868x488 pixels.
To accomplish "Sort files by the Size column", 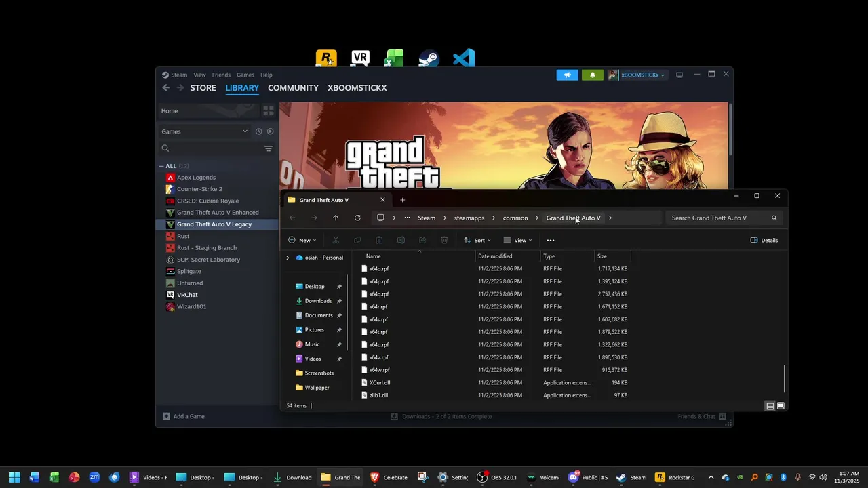I will point(613,256).
